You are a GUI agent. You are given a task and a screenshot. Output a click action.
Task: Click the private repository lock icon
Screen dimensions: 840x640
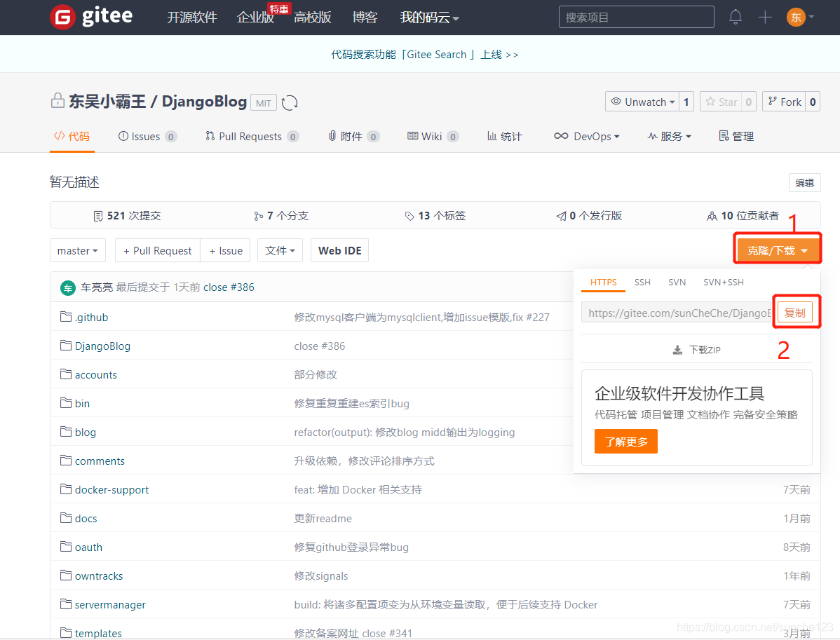pyautogui.click(x=57, y=100)
